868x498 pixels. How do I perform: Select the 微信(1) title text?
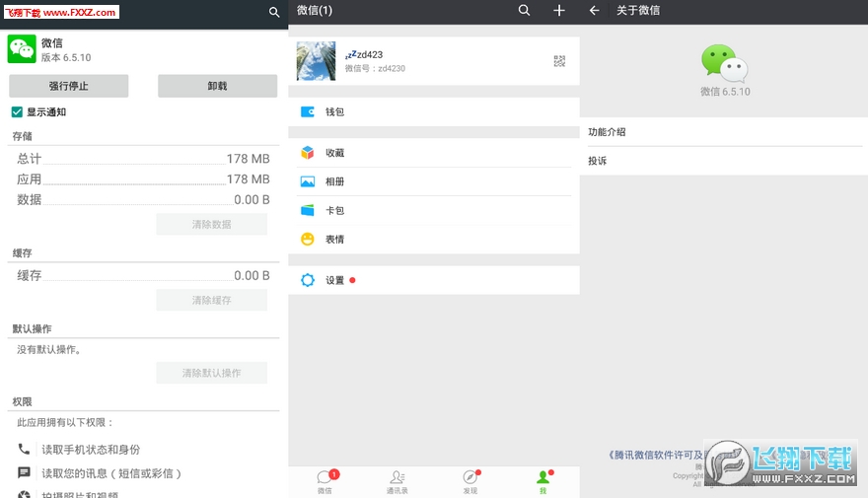(x=315, y=10)
